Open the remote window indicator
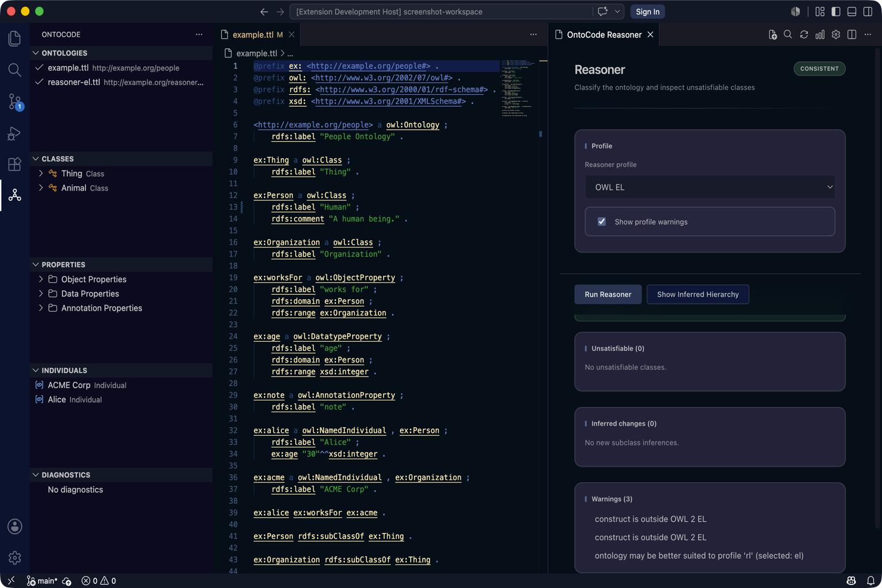This screenshot has height=588, width=882. (11, 581)
